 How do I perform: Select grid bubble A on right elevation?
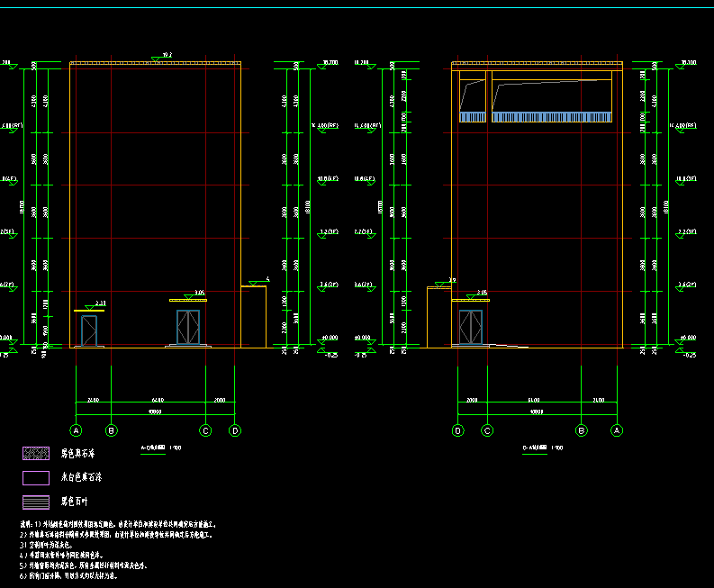click(617, 430)
